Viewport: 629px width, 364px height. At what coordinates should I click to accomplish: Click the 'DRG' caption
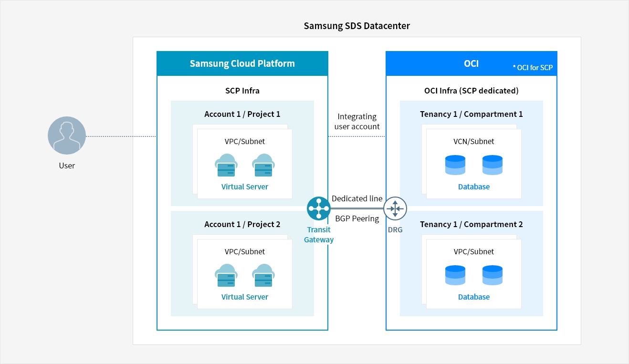395,229
